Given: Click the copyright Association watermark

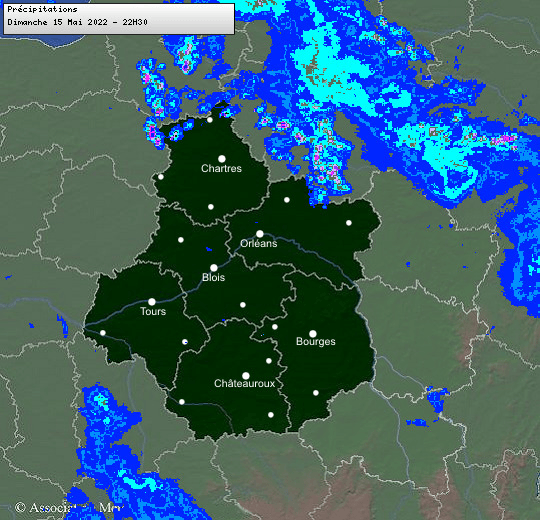Looking at the screenshot, I should click(x=69, y=508).
